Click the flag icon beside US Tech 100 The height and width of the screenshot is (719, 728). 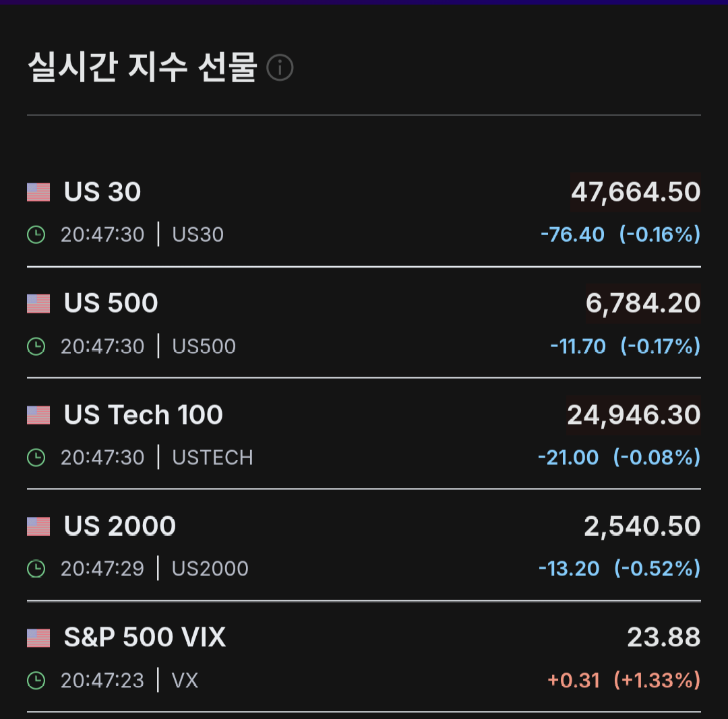pos(38,415)
